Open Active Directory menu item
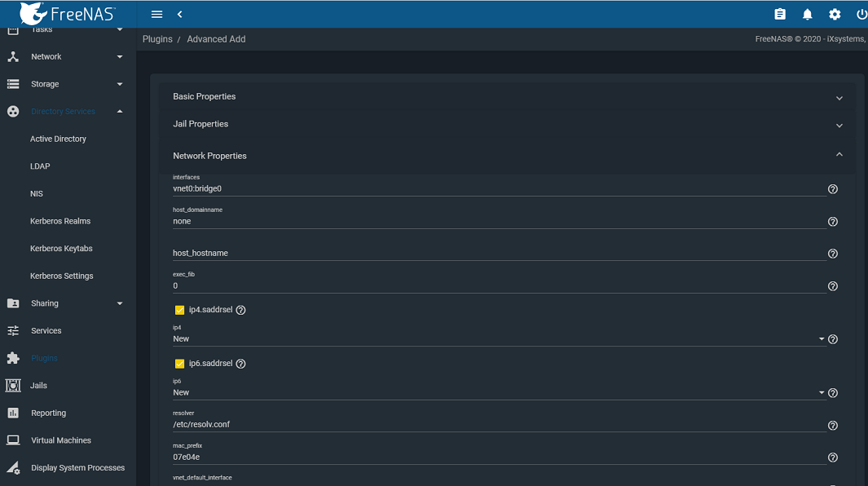 (x=58, y=139)
